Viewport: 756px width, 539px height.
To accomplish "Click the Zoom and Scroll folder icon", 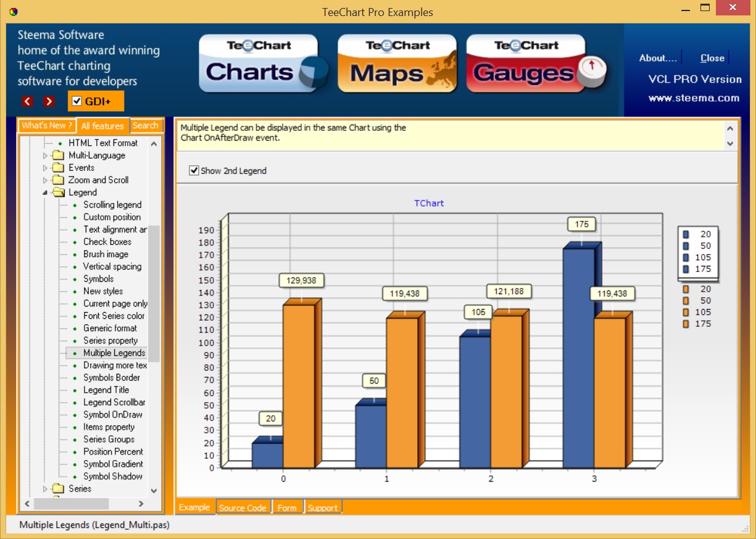I will (x=59, y=180).
